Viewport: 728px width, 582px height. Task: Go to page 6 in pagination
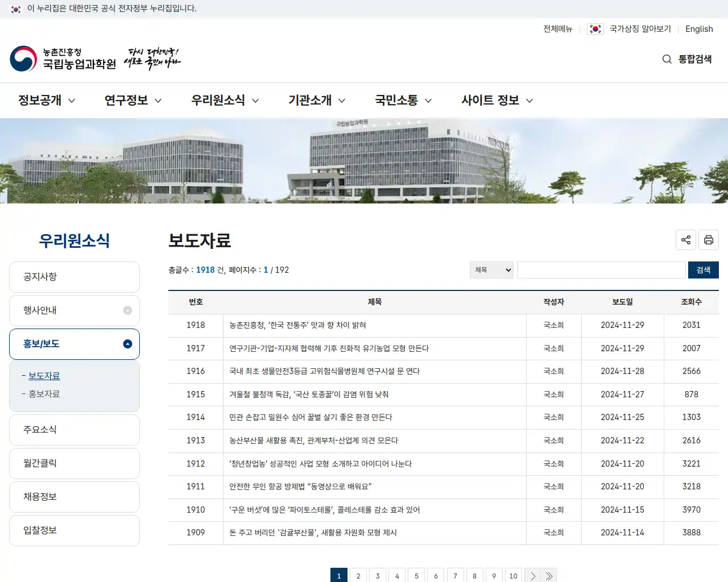(x=436, y=576)
